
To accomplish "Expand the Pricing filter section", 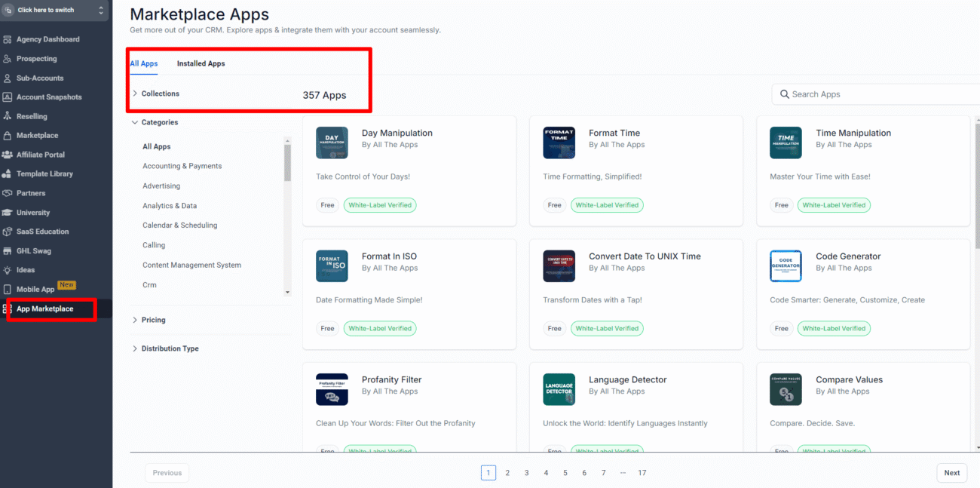I will (x=153, y=319).
